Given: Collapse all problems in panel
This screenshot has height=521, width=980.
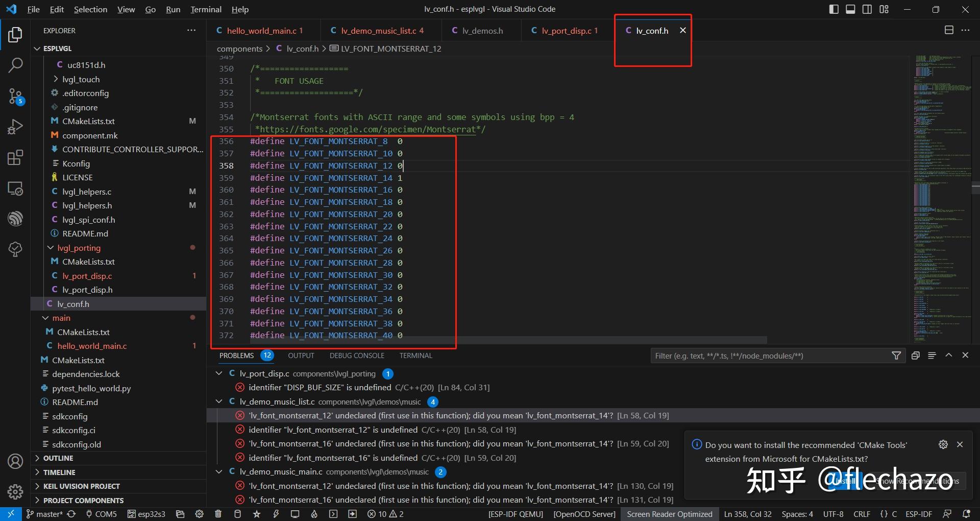Looking at the screenshot, I should pos(915,356).
